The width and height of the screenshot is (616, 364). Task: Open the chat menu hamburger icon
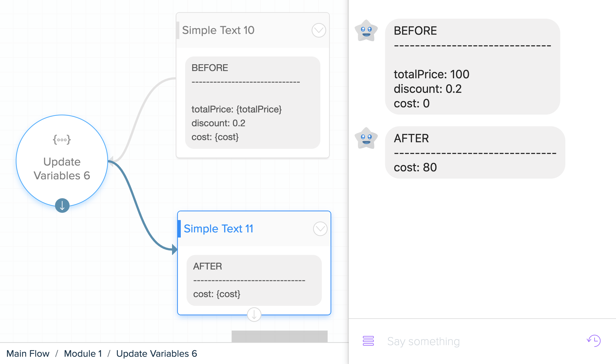tap(368, 341)
